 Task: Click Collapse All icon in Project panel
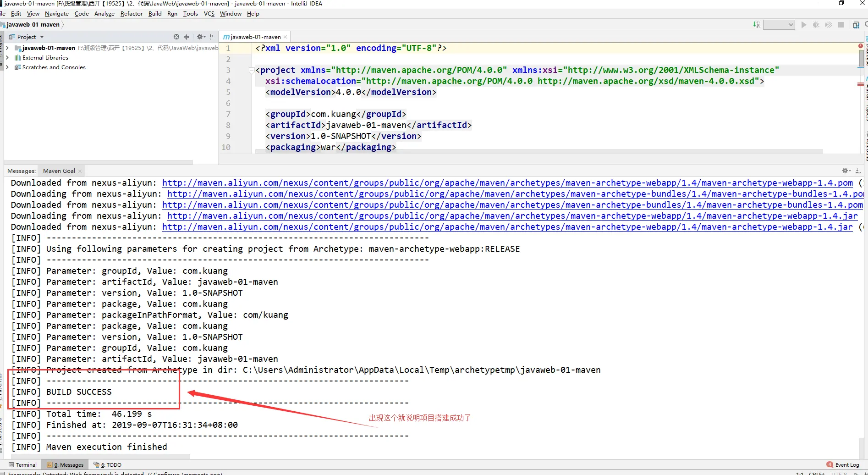(186, 37)
